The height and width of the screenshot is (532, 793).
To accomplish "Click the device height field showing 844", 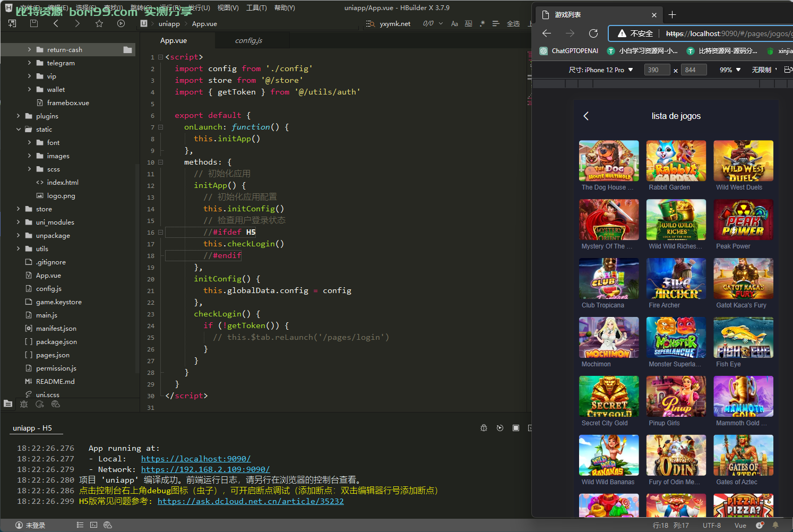I will (x=694, y=70).
